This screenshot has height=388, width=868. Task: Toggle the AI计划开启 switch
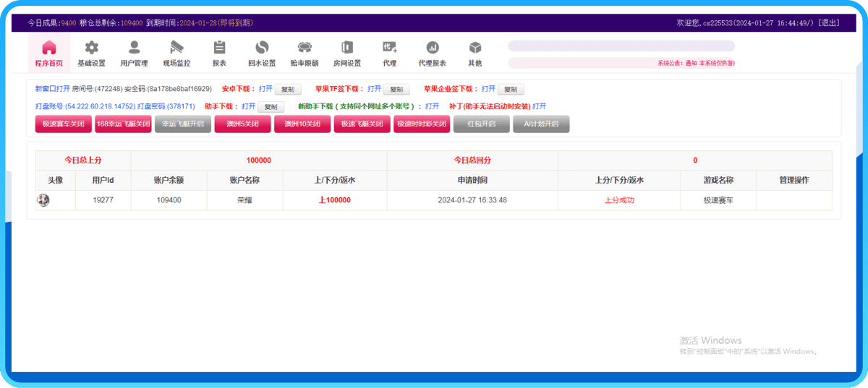[x=541, y=124]
